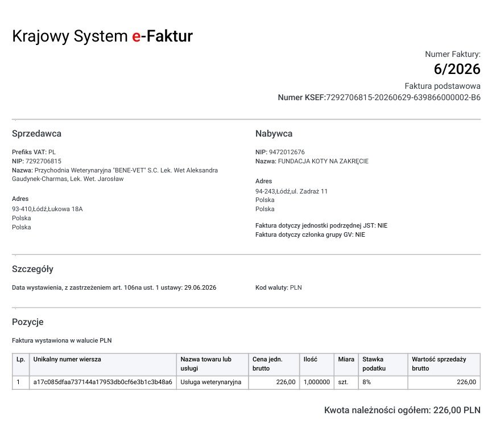The image size is (504, 424).
Task: Click the KSEF number 7292706815-20260629-639866000002-B6
Action: click(x=403, y=97)
